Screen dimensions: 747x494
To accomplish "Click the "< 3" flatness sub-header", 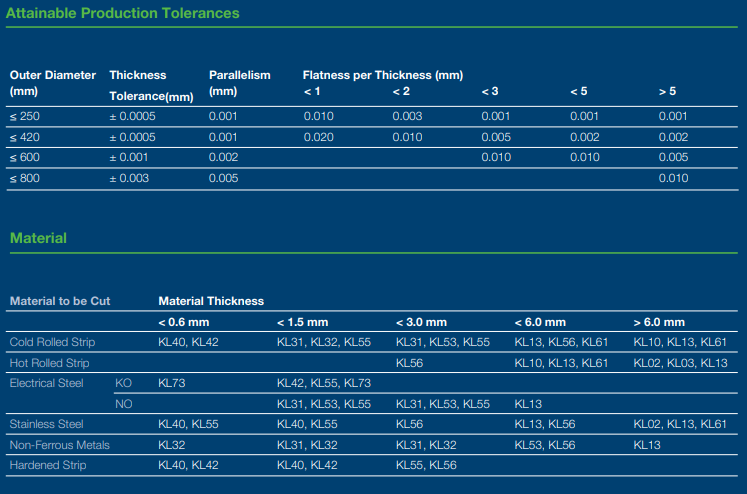I will coord(490,91).
